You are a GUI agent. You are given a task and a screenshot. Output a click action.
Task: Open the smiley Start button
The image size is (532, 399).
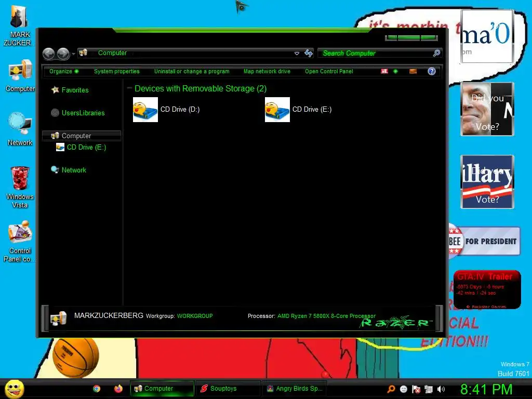(15, 389)
